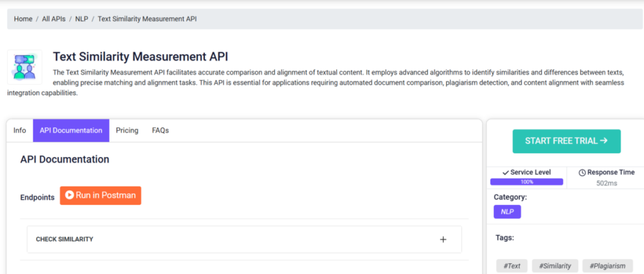This screenshot has height=274, width=644.
Task: Click START FREE TRIAL button
Action: tap(567, 141)
